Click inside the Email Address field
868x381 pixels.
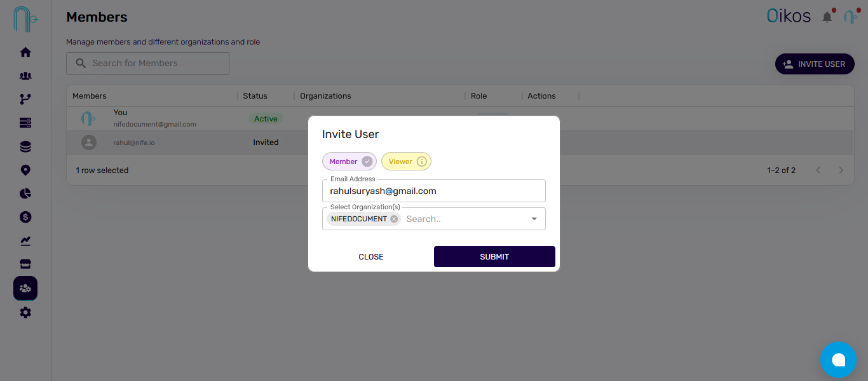(434, 191)
